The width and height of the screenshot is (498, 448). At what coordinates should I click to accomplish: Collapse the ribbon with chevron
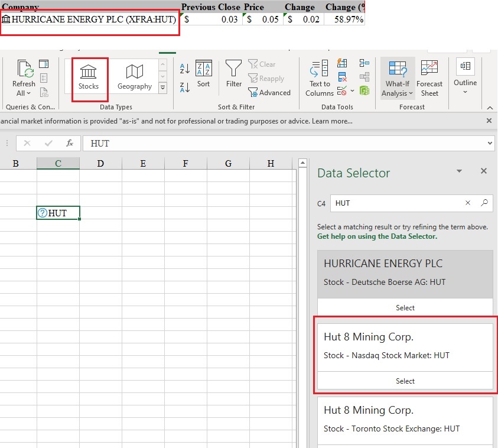[490, 108]
